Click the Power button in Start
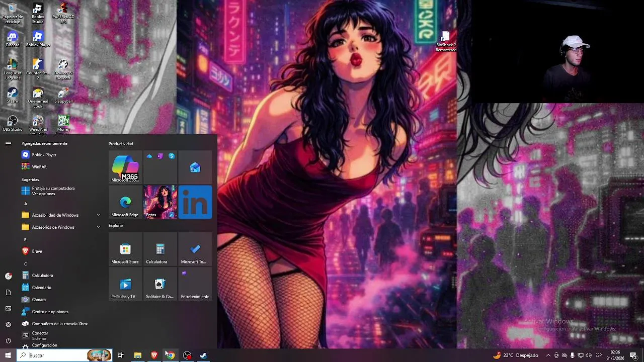This screenshot has height=362, width=644. 8,340
